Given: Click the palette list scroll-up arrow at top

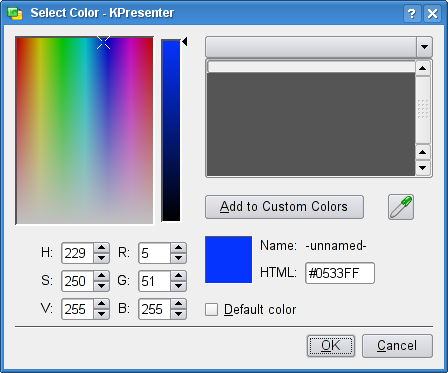Looking at the screenshot, I should click(423, 68).
